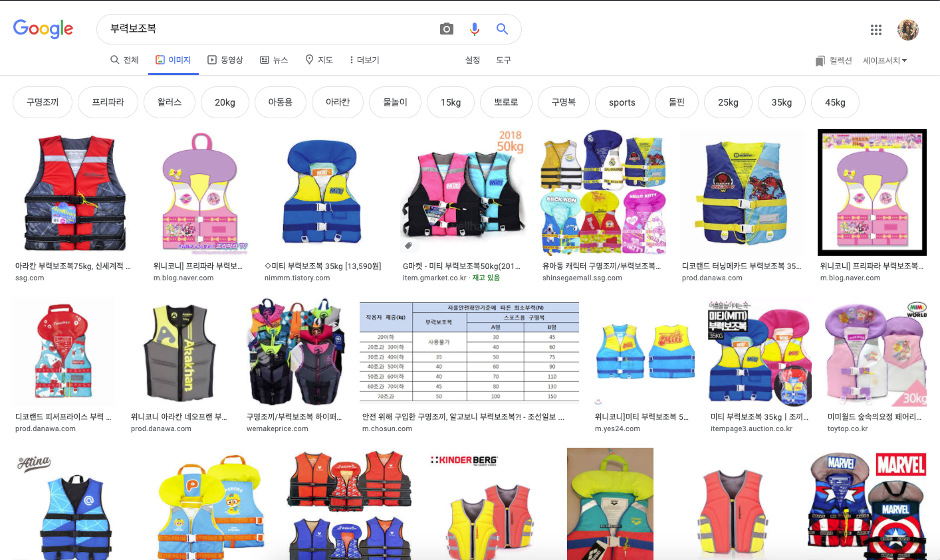Image resolution: width=940 pixels, height=560 pixels.
Task: Filter by 아라칸 chip
Action: click(x=338, y=102)
